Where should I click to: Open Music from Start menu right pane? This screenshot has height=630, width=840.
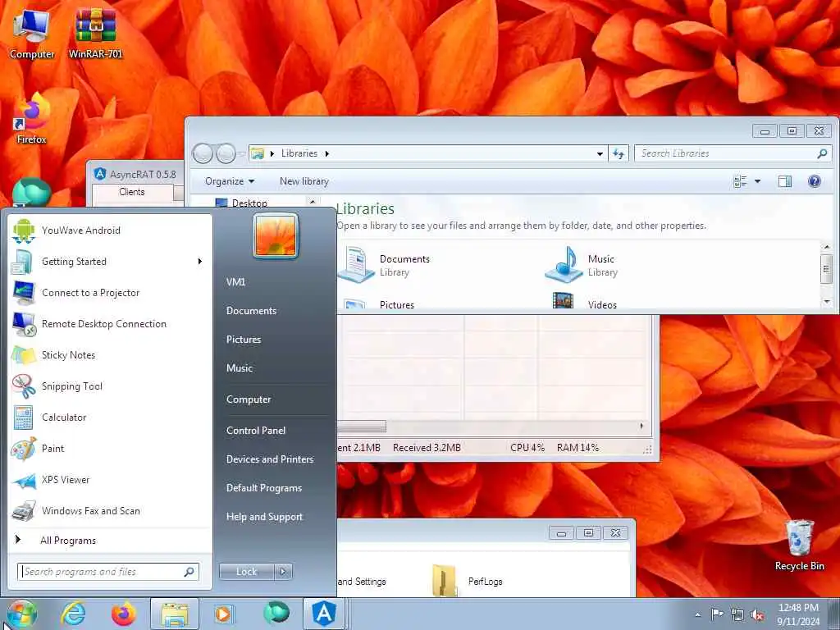tap(240, 368)
